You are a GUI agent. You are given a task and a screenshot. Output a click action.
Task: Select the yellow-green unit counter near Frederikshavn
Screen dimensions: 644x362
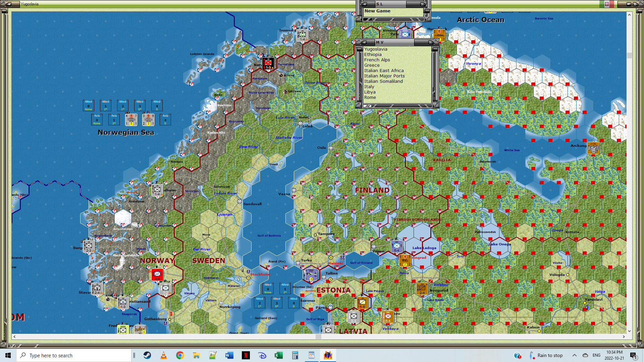click(123, 329)
